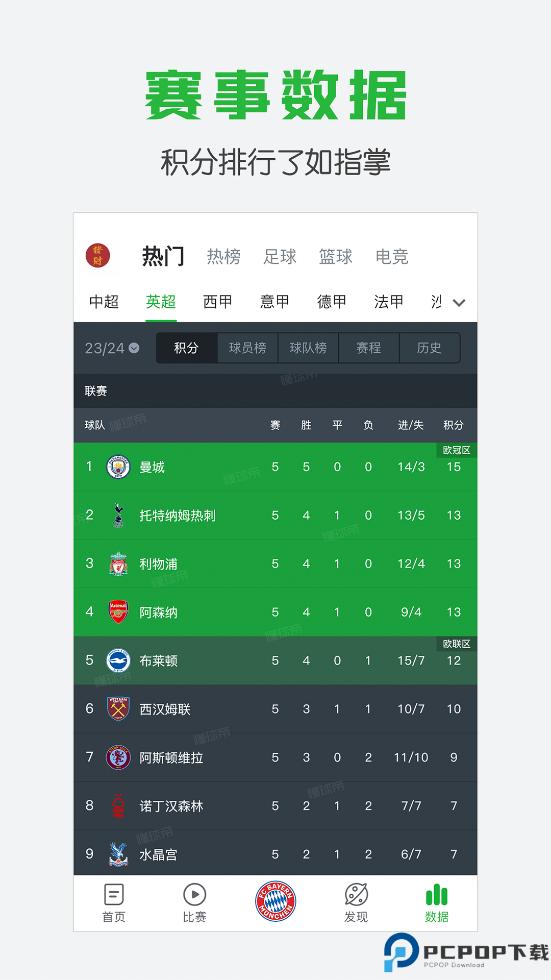551x980 pixels.
Task: Click the Brighton team badge
Action: (x=118, y=659)
